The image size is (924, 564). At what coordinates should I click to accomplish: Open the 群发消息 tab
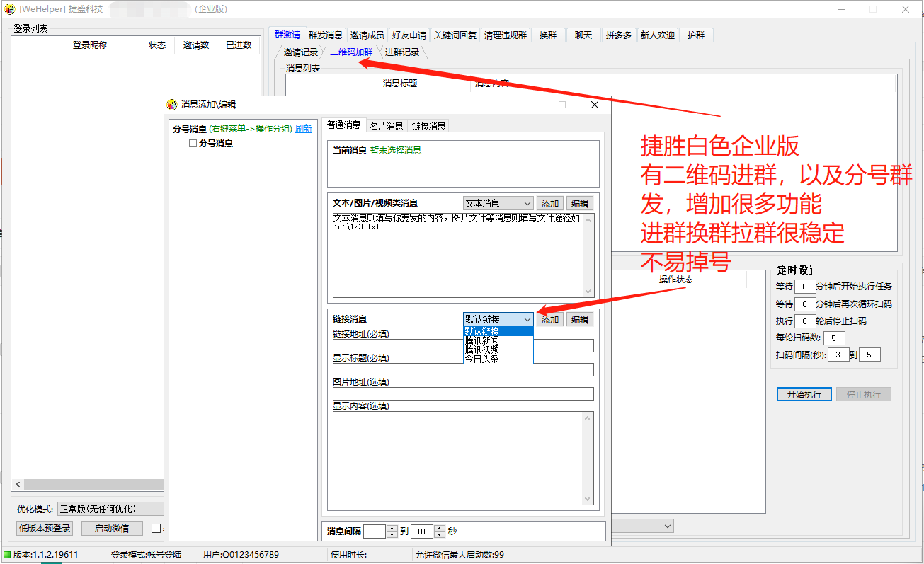point(325,35)
